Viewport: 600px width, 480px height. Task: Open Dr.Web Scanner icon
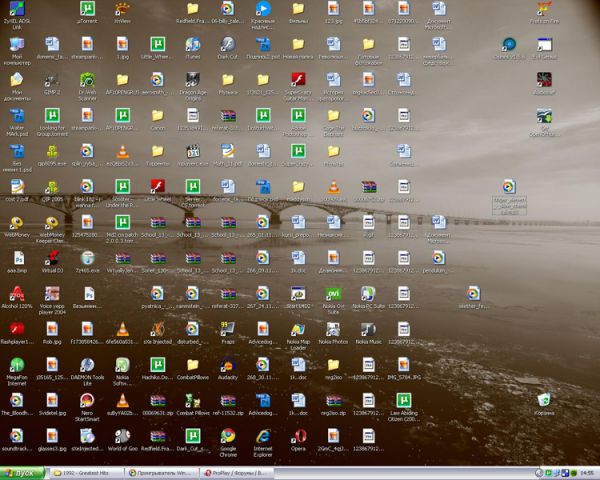[86, 81]
